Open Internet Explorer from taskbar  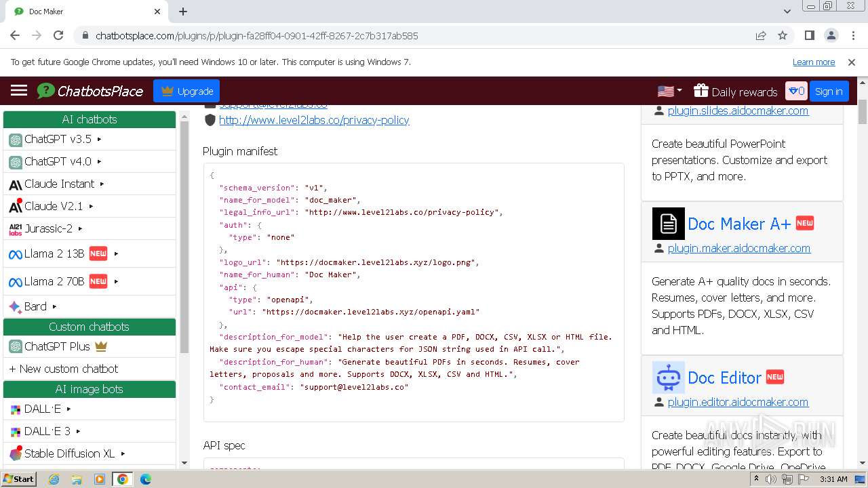click(x=54, y=479)
